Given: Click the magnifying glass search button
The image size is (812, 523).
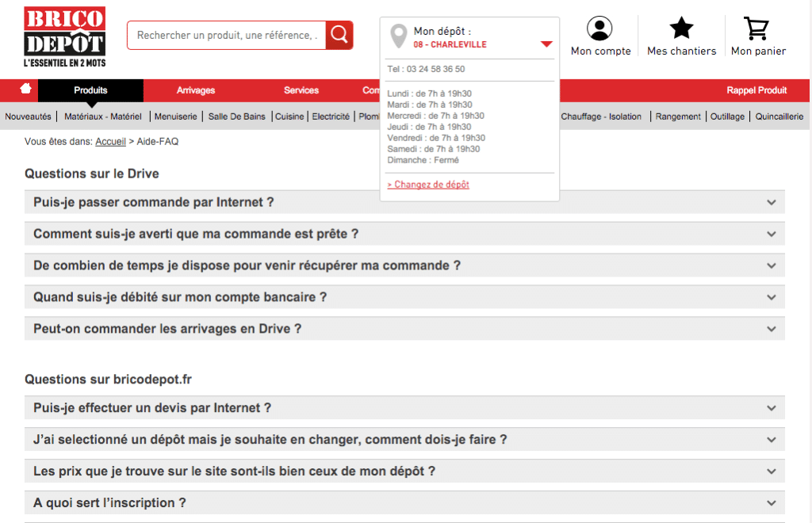Looking at the screenshot, I should pyautogui.click(x=339, y=35).
